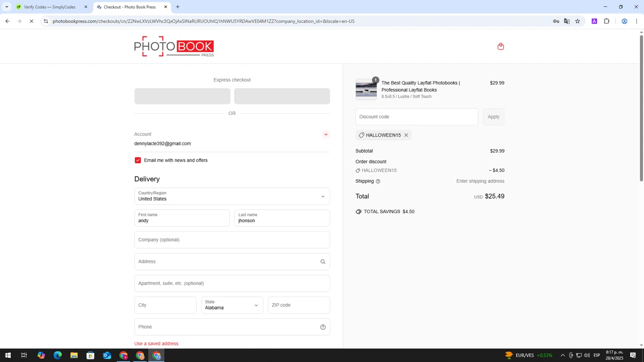Viewport: 644px width, 362px height.
Task: Click the Phone input field
Action: point(232,327)
